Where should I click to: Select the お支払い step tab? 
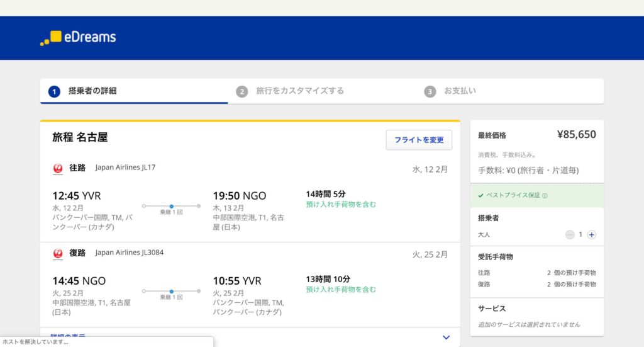point(460,91)
